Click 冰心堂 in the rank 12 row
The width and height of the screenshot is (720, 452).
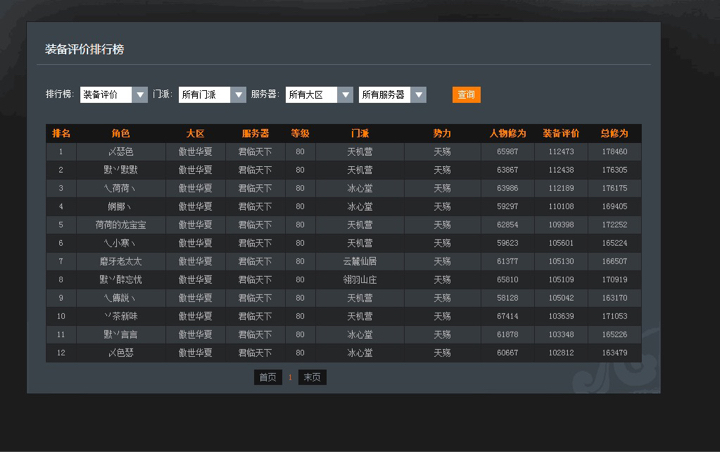[x=360, y=353]
